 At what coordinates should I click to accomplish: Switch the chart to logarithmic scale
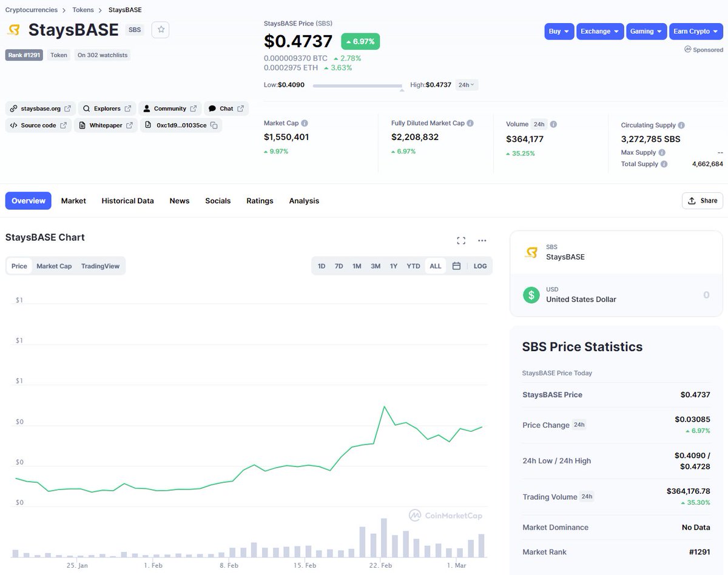[480, 266]
